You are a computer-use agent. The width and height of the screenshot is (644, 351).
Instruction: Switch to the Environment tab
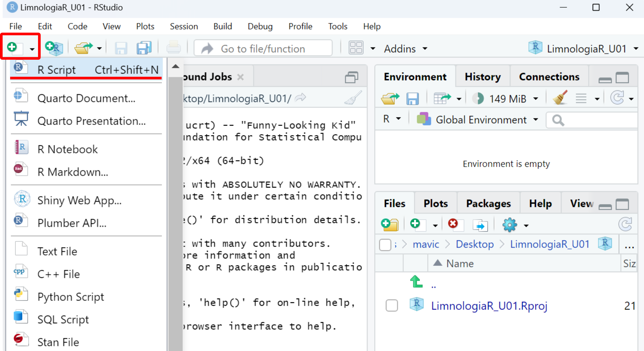[x=415, y=77]
